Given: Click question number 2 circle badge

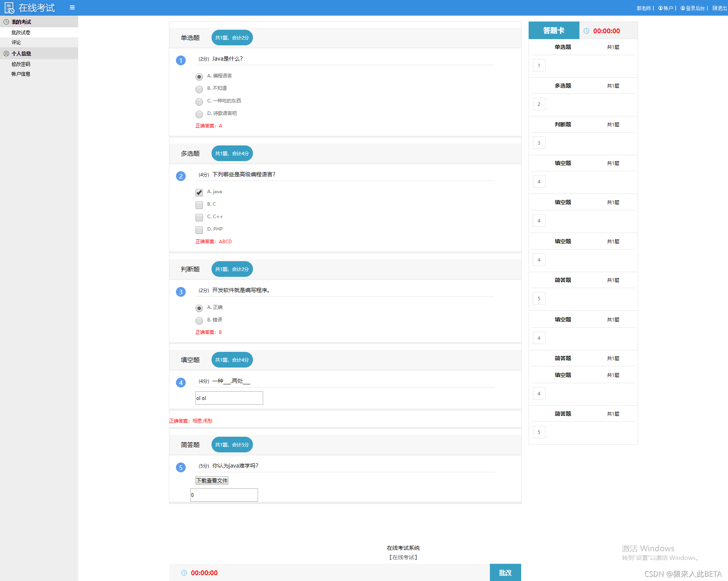Looking at the screenshot, I should pos(181,176).
